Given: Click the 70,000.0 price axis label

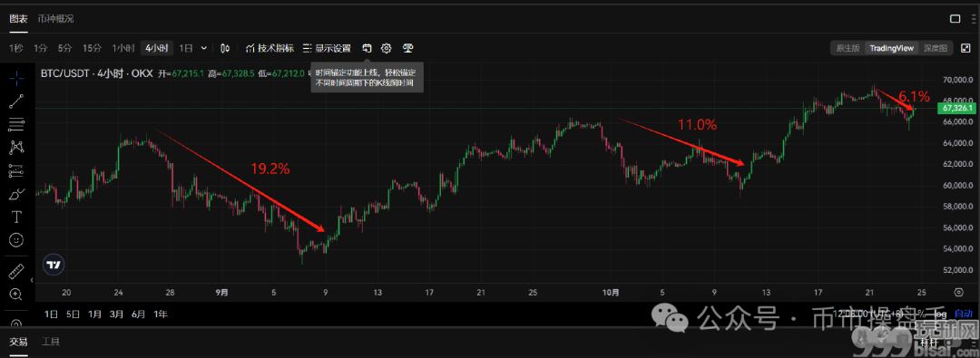Looking at the screenshot, I should pyautogui.click(x=957, y=80).
